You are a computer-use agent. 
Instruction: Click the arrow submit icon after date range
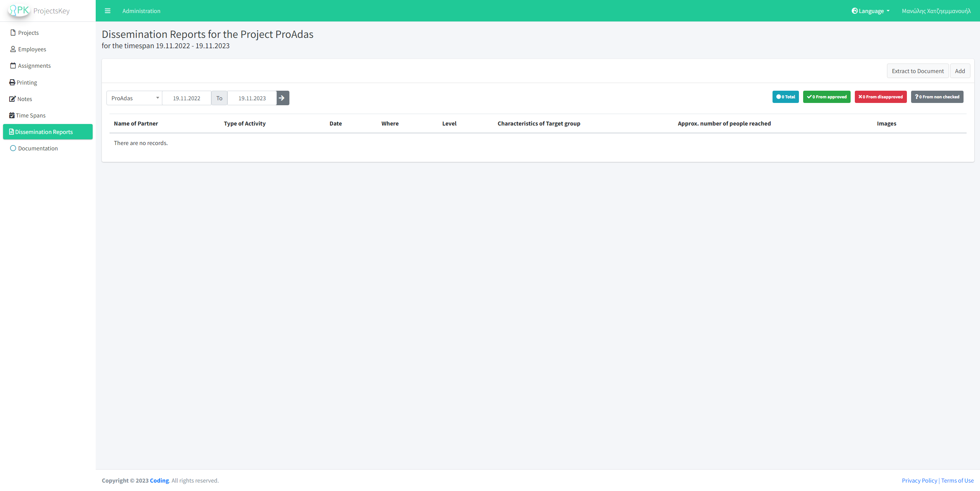tap(283, 98)
